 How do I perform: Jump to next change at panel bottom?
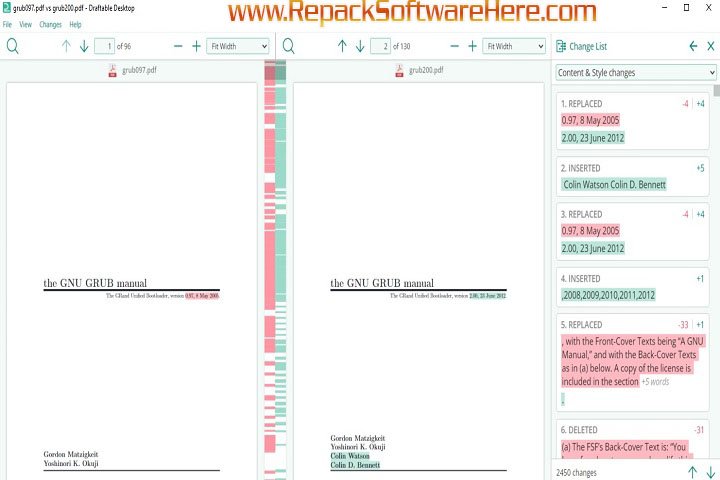[x=710, y=472]
